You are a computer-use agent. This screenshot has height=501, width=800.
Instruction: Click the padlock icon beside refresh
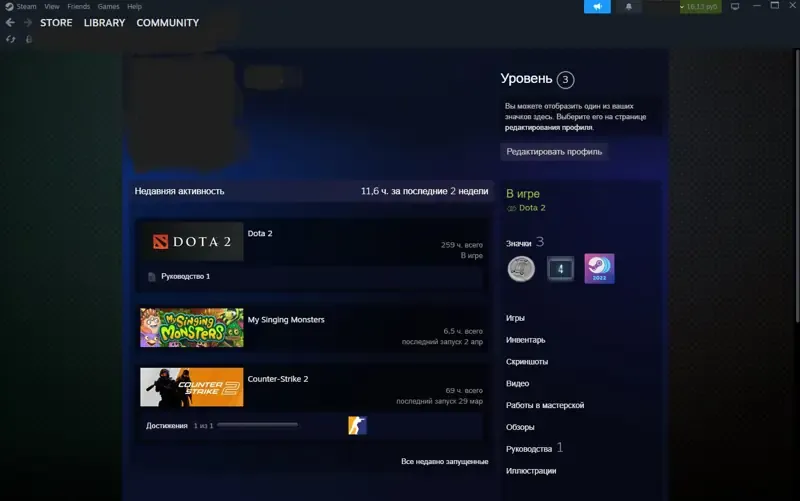[29, 39]
